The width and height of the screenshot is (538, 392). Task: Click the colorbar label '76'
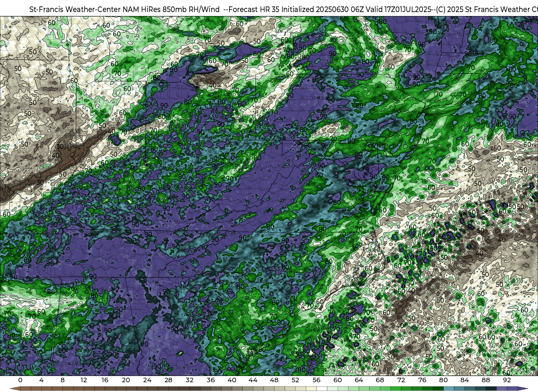coord(422,380)
